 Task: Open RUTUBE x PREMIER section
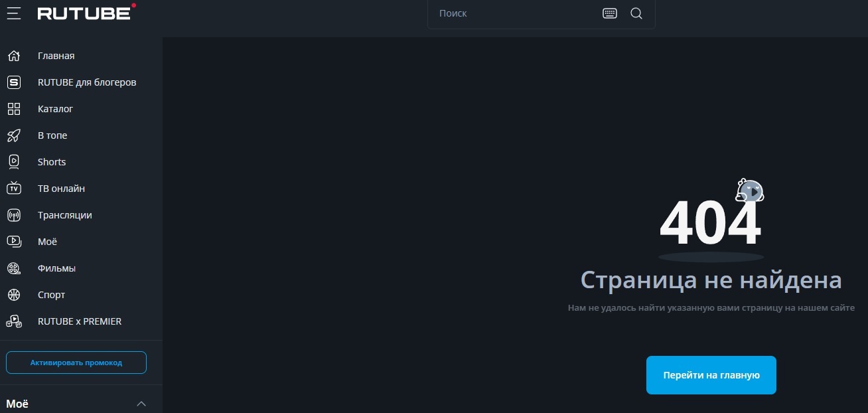[x=80, y=321]
